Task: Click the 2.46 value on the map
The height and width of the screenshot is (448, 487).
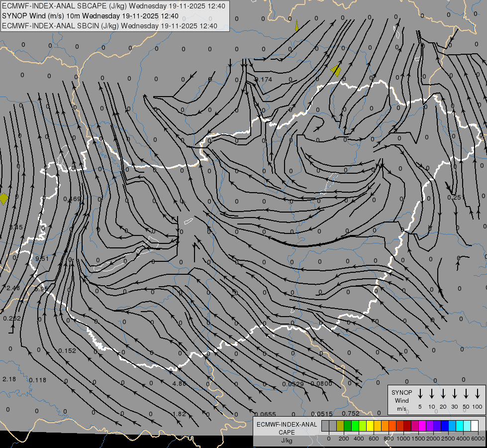Action: (x=13, y=288)
